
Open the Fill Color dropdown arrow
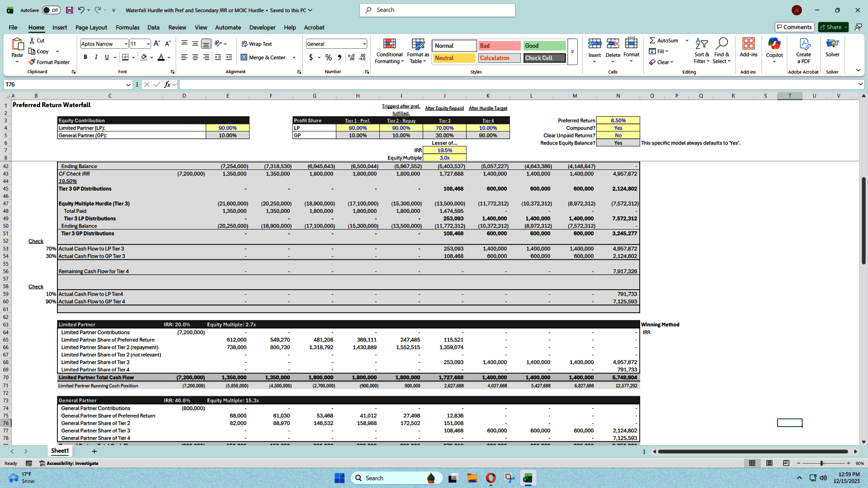[151, 57]
